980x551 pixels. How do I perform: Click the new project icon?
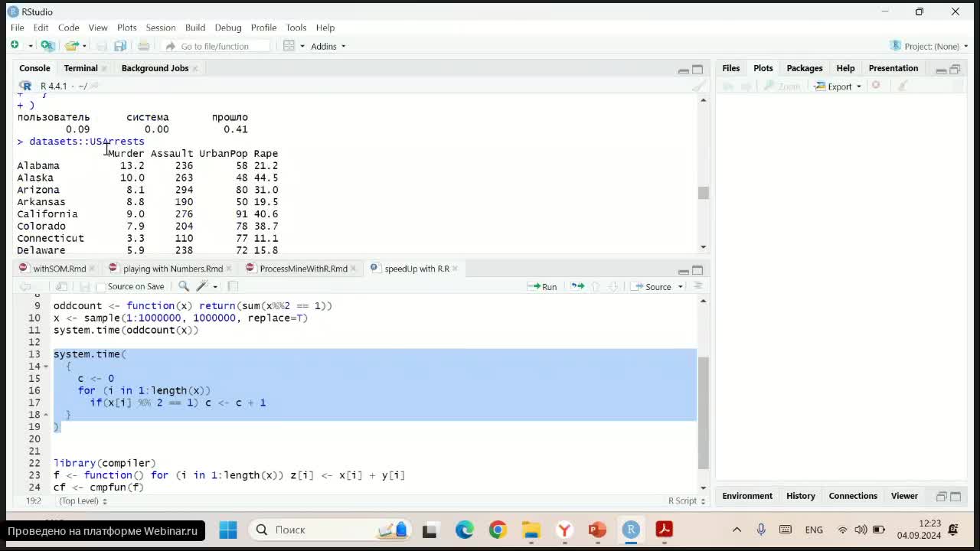pyautogui.click(x=47, y=46)
